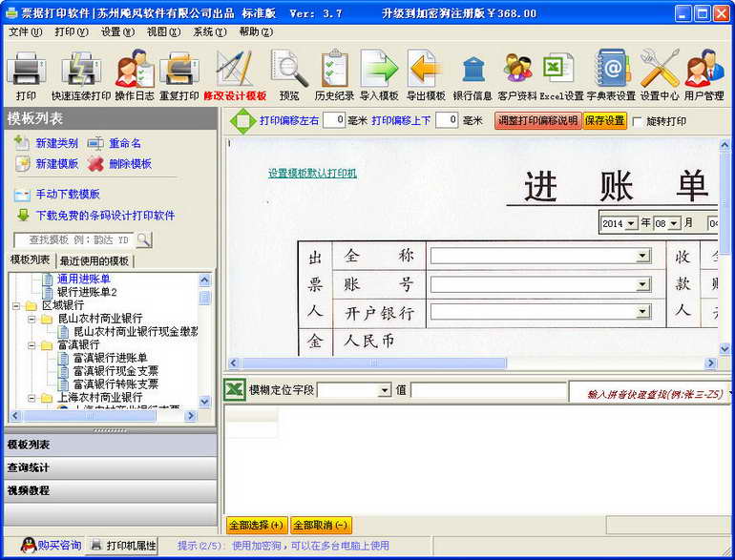Open 字典表设置 toolbar icon
The image size is (735, 560).
point(612,69)
